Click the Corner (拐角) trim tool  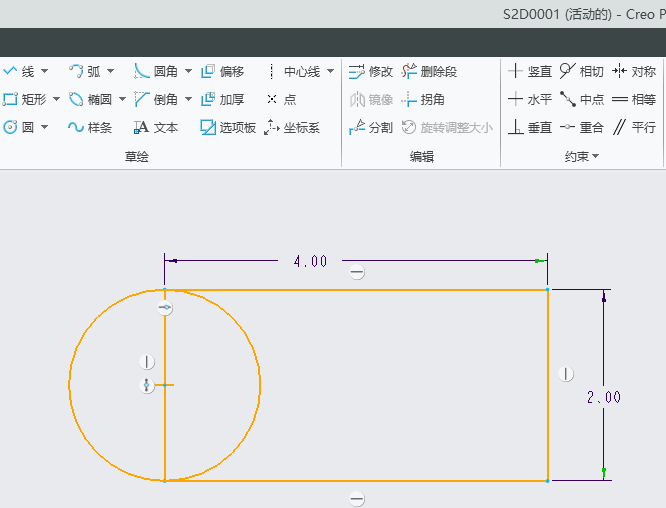tap(423, 99)
